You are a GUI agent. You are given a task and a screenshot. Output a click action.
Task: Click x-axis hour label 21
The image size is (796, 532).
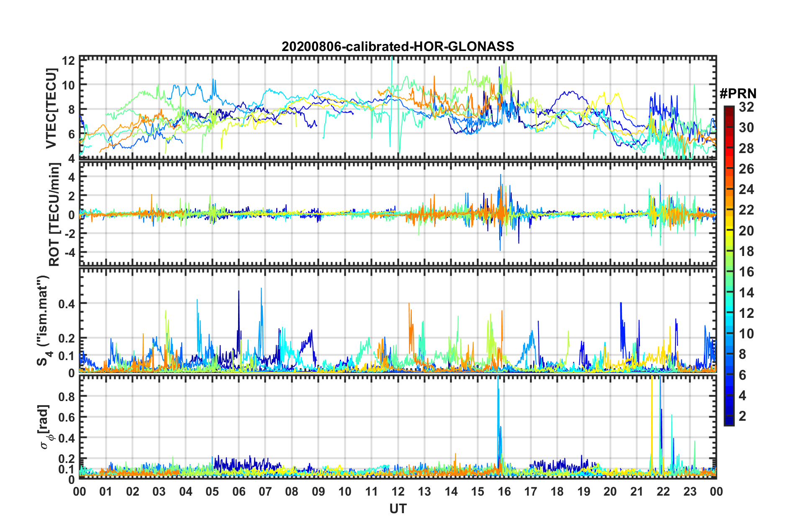[x=637, y=492]
